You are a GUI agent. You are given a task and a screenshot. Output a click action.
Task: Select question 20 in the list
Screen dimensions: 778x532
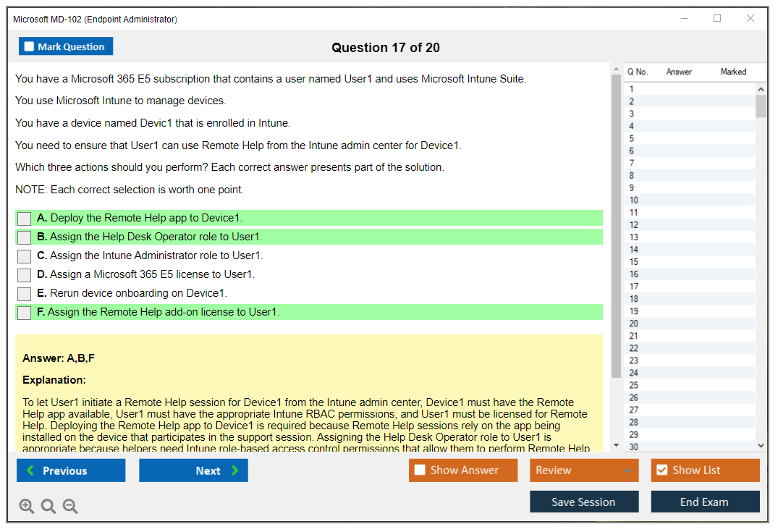point(690,324)
